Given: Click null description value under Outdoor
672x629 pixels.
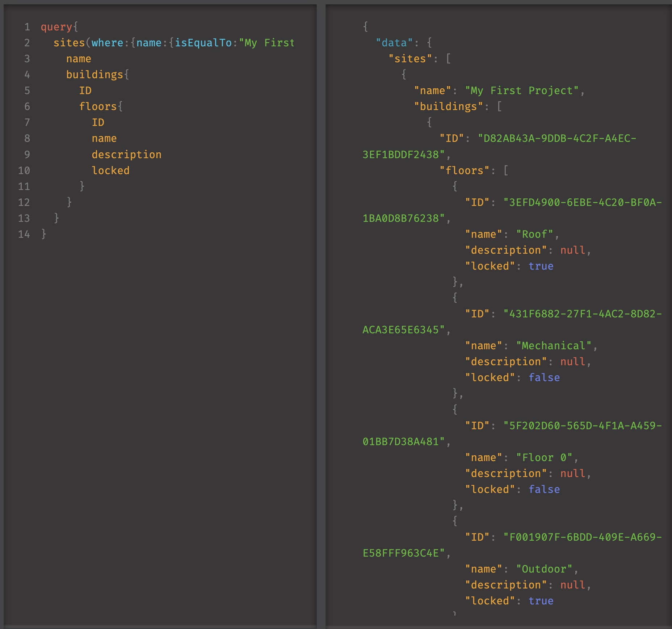Looking at the screenshot, I should 573,585.
